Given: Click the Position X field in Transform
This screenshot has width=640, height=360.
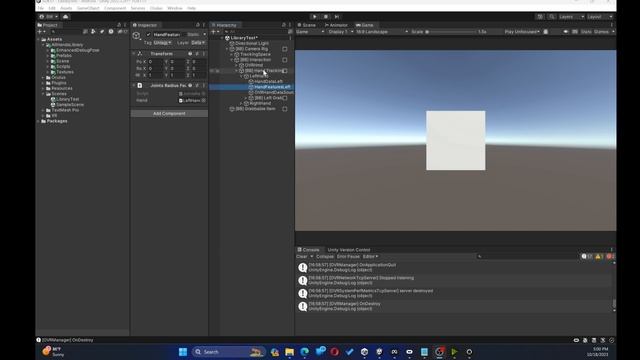Looking at the screenshot, I should 156,62.
